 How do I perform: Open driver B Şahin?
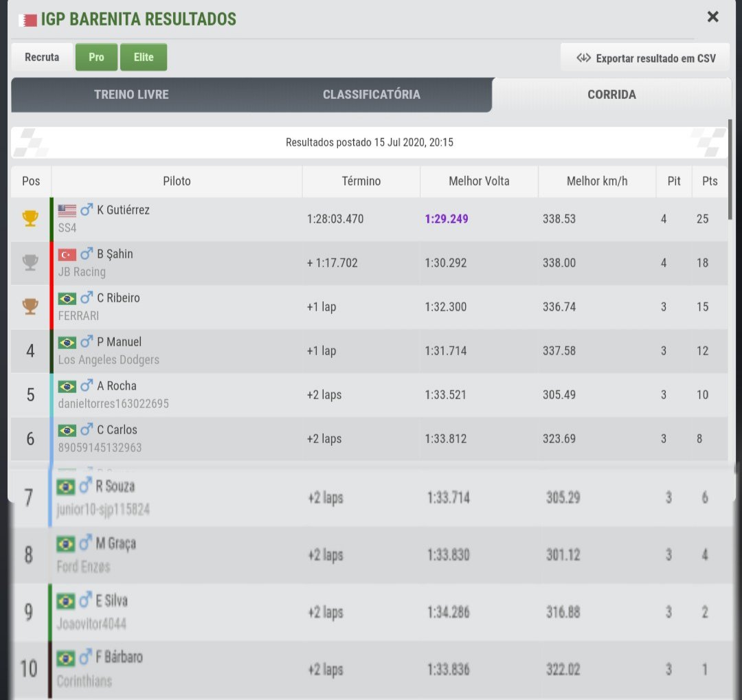(x=115, y=254)
